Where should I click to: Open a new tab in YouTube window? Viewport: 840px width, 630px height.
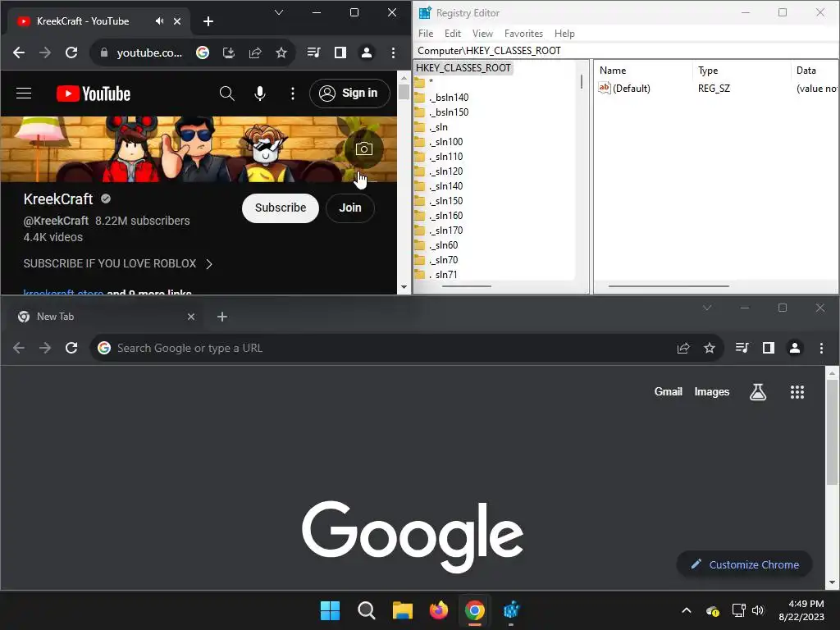click(208, 21)
